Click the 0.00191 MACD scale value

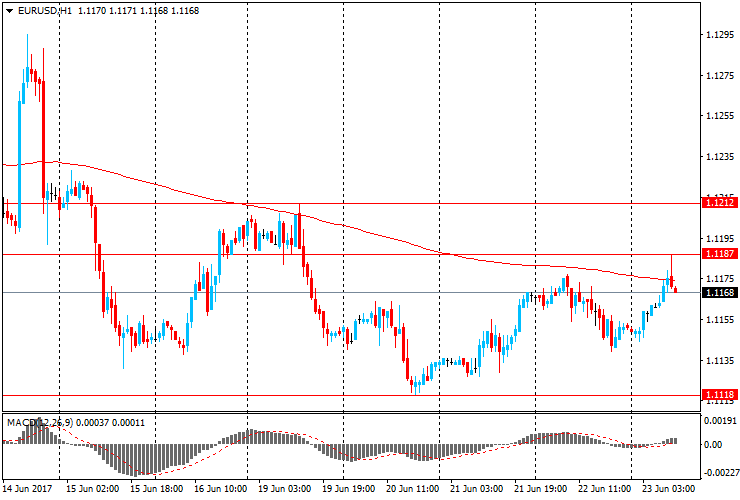[720, 420]
